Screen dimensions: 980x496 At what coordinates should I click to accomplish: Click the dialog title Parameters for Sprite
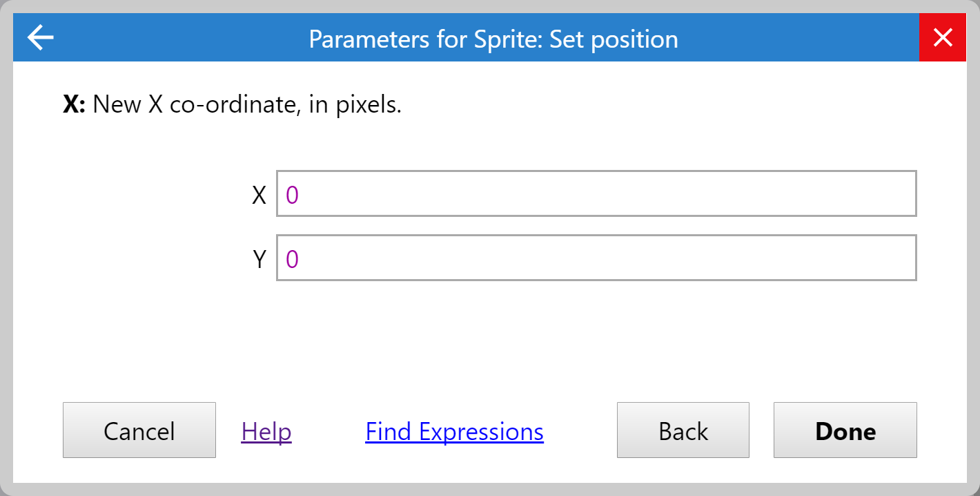[x=493, y=39]
